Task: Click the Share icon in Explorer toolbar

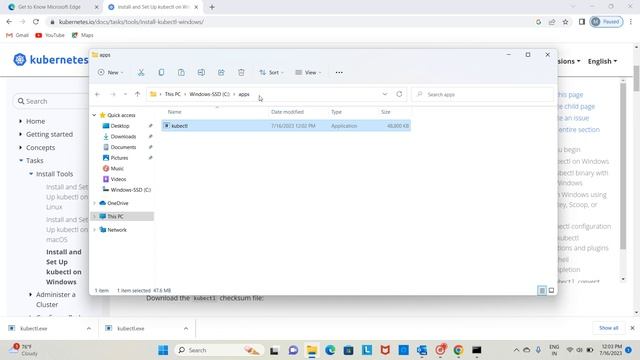Action: pyautogui.click(x=221, y=73)
